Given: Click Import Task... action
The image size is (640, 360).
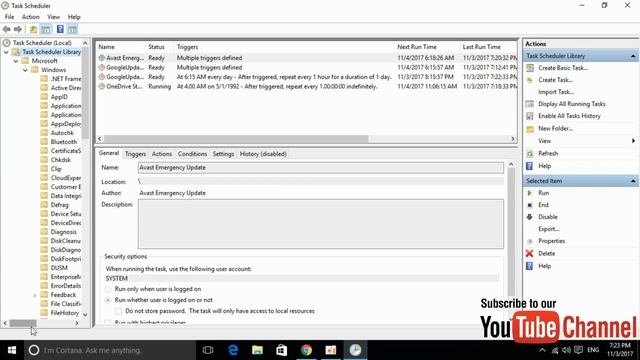Looking at the screenshot, I should tap(556, 92).
